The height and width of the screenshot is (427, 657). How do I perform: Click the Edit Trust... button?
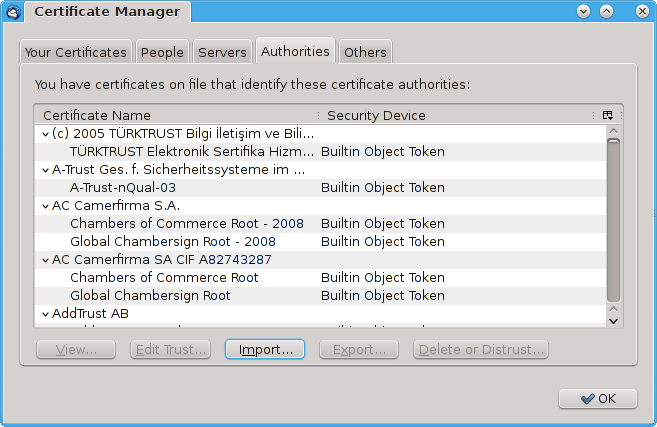click(171, 349)
